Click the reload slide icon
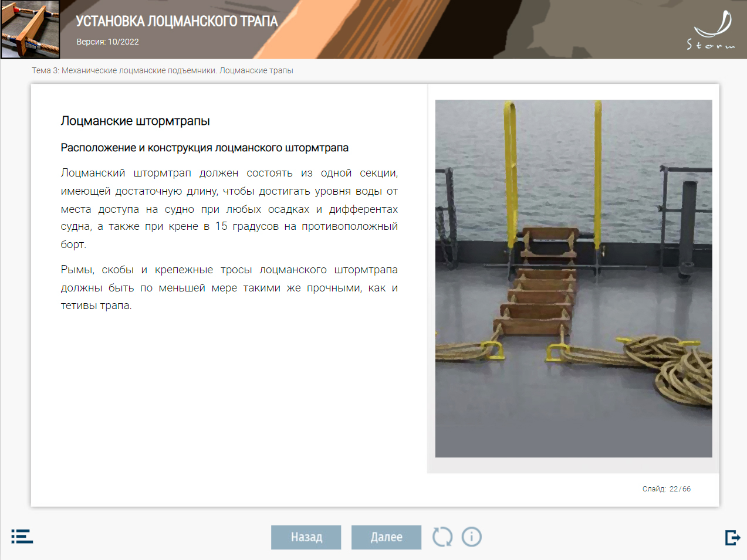The height and width of the screenshot is (560, 747). point(442,537)
